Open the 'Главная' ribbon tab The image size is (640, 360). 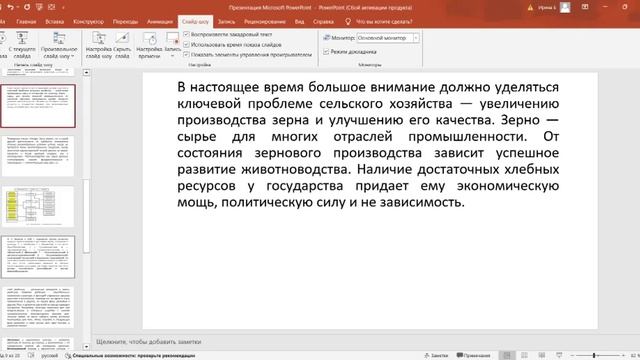pos(26,21)
